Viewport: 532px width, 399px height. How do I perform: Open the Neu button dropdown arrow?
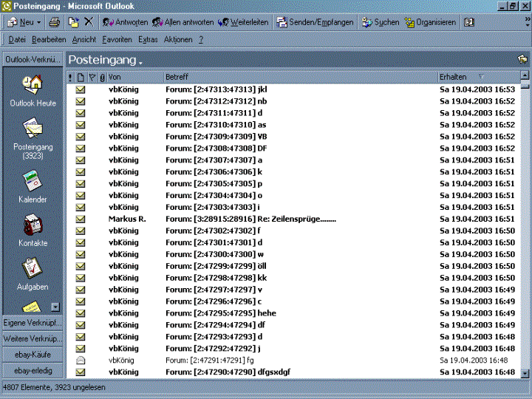[x=38, y=22]
